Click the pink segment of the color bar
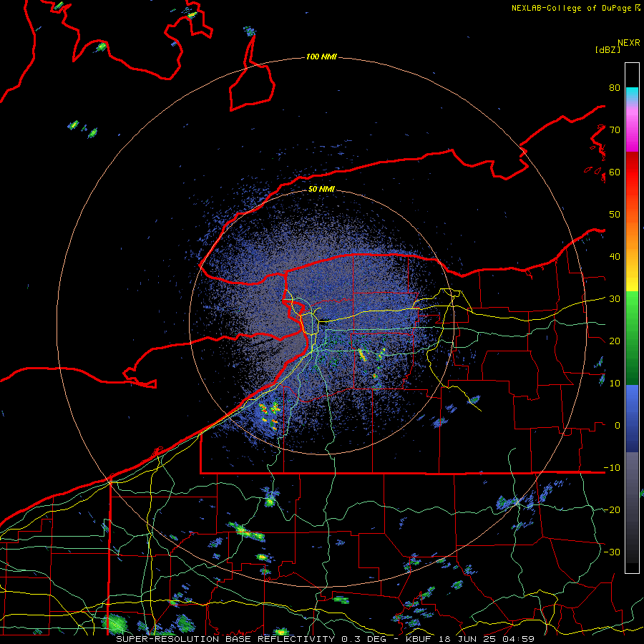The height and width of the screenshot is (644, 644). (x=632, y=127)
